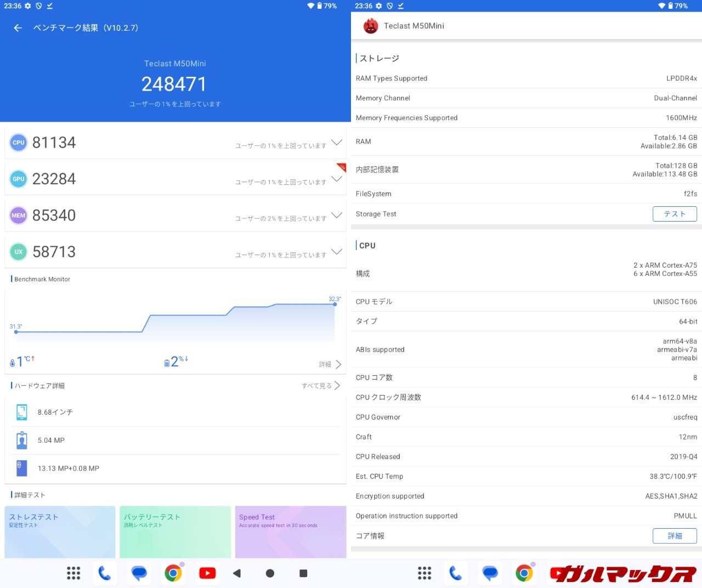Viewport: 702px width, 588px height.
Task: Expand the GPU score 23284 details
Action: (337, 179)
